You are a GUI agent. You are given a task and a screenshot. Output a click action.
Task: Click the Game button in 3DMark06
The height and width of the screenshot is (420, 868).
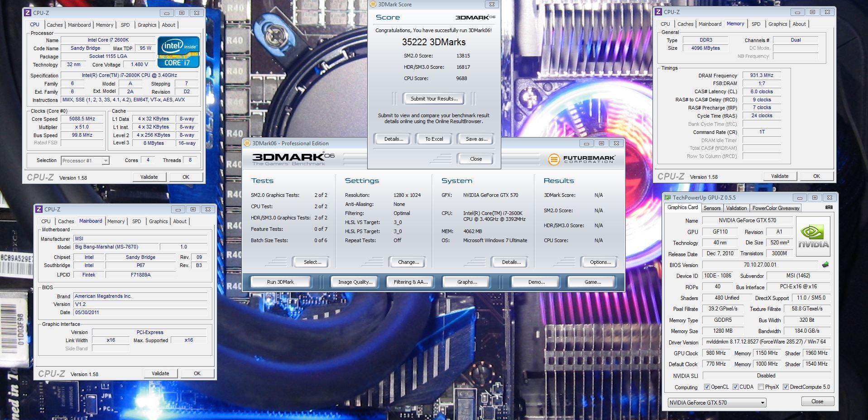[592, 282]
